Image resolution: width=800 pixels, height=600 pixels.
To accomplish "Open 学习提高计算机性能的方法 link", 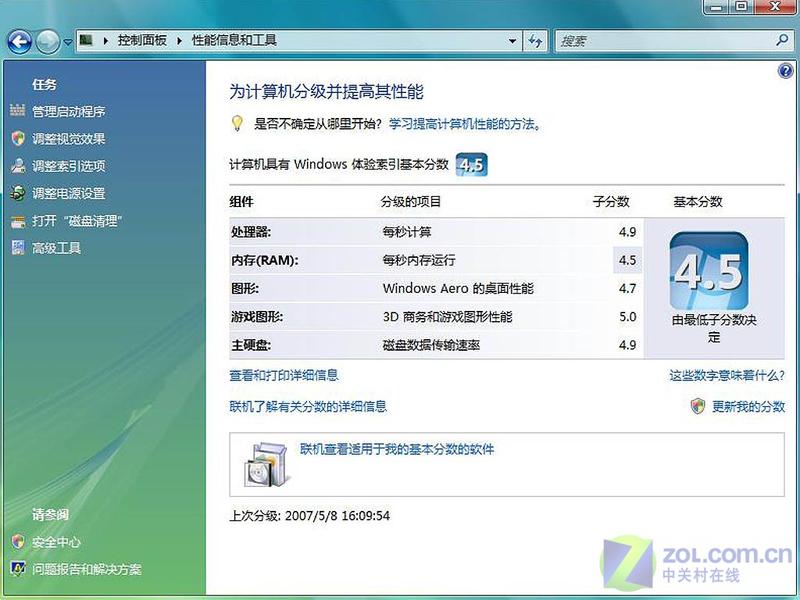I will [464, 124].
